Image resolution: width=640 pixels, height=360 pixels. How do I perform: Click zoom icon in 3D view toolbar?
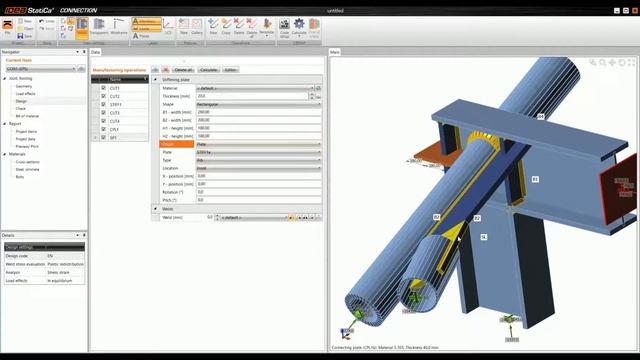(602, 62)
